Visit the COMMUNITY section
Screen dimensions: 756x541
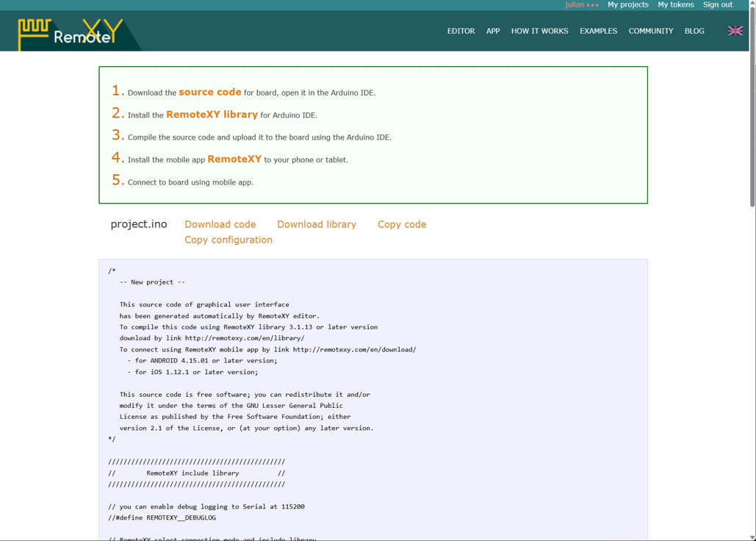coord(650,31)
